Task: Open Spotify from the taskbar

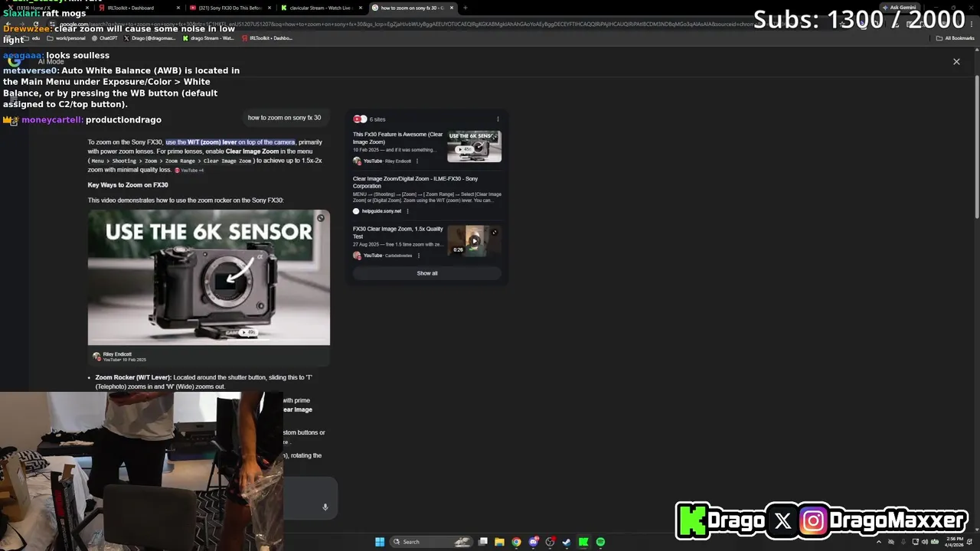Action: pyautogui.click(x=600, y=542)
